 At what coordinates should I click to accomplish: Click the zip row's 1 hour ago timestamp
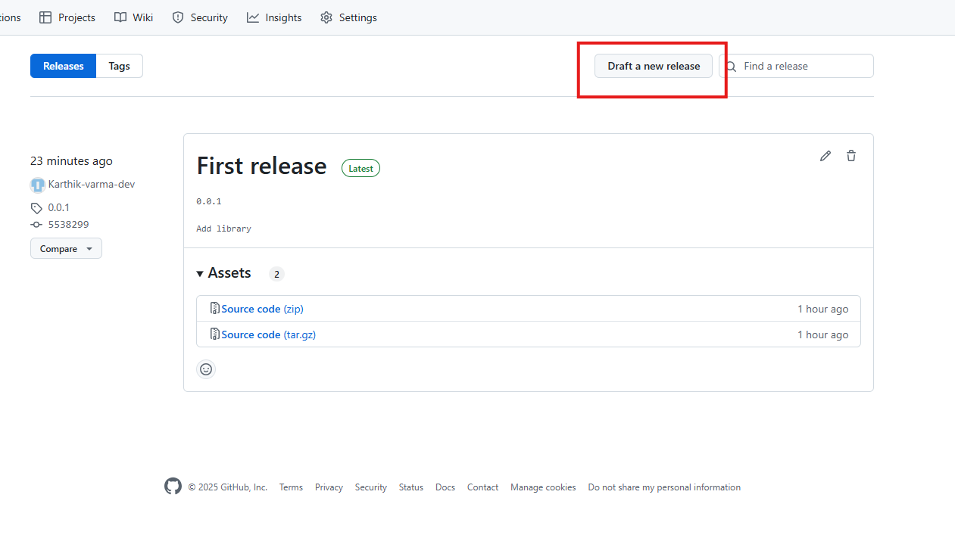click(822, 309)
